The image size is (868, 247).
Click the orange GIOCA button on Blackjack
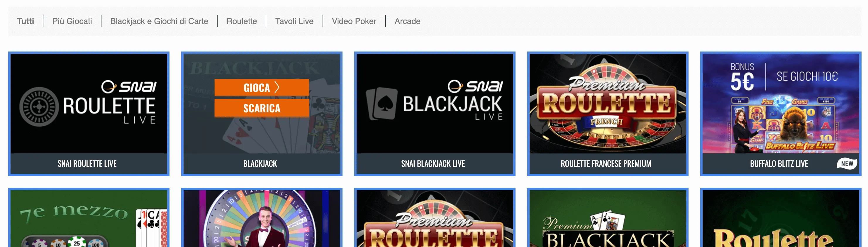(262, 88)
